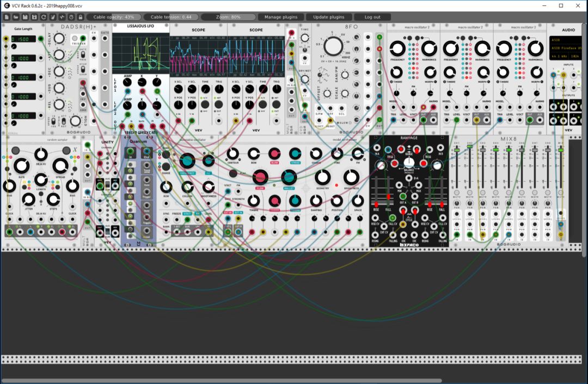Click first Scope TIME knob
The width and height of the screenshot is (588, 384).
point(205,89)
